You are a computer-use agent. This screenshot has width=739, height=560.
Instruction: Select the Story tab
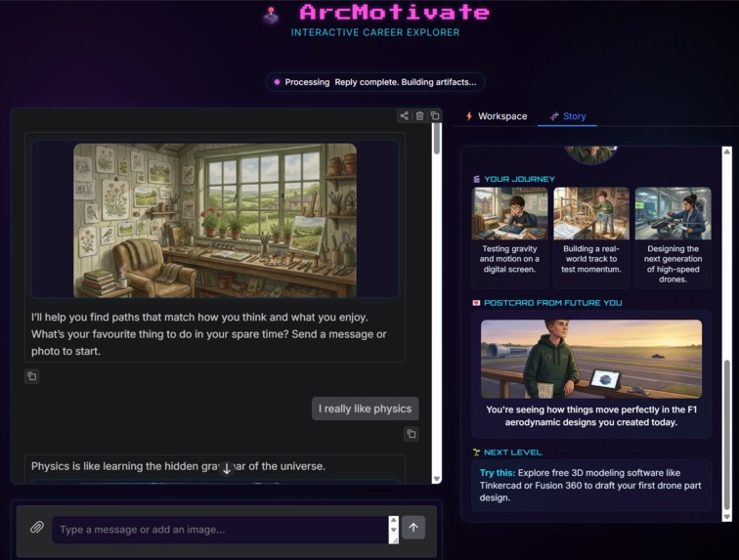(568, 116)
